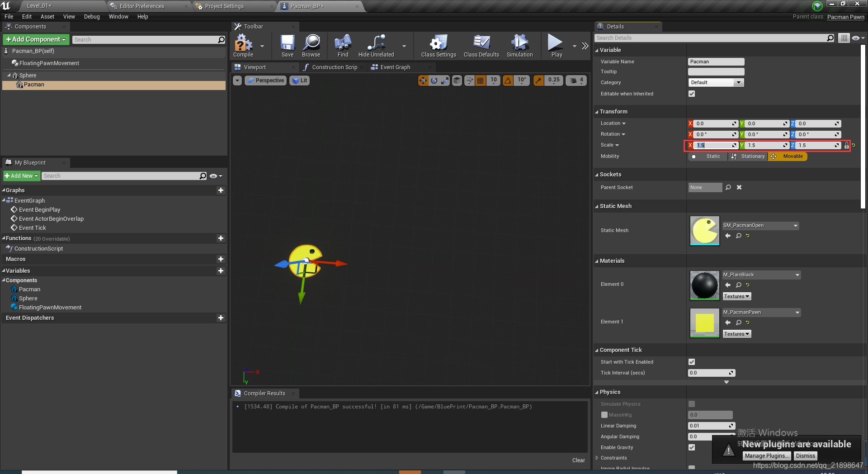Clear Parent Socket with X icon
This screenshot has width=868, height=474.
(x=739, y=187)
